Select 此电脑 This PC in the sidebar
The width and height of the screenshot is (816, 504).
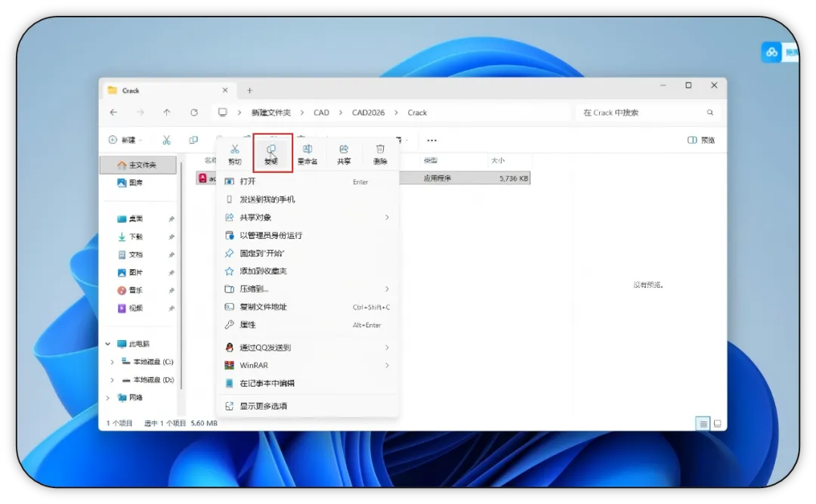tap(134, 344)
